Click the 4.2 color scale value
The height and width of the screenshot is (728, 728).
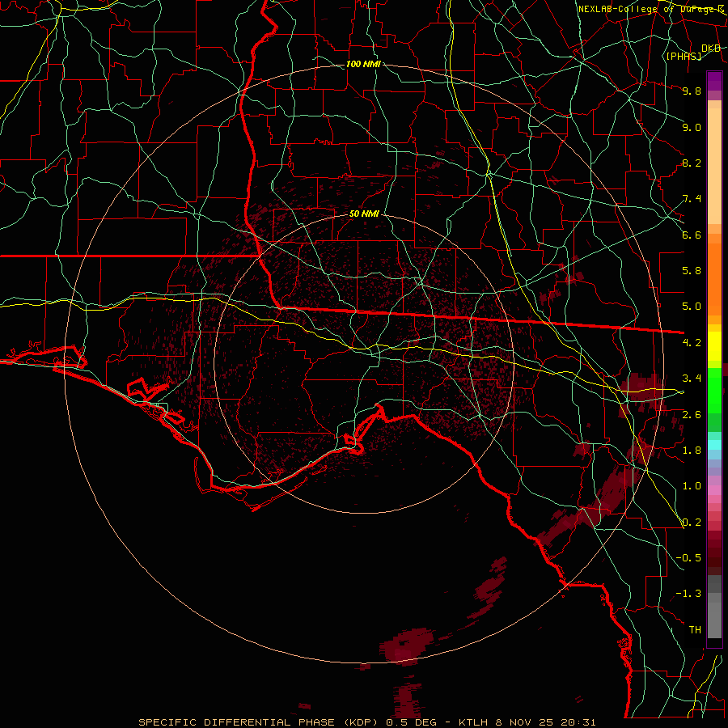click(x=692, y=343)
